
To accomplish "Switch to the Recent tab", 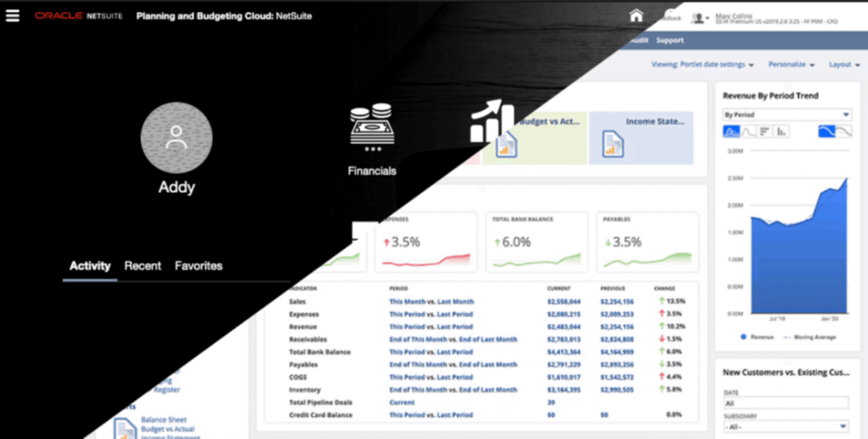I will [142, 265].
